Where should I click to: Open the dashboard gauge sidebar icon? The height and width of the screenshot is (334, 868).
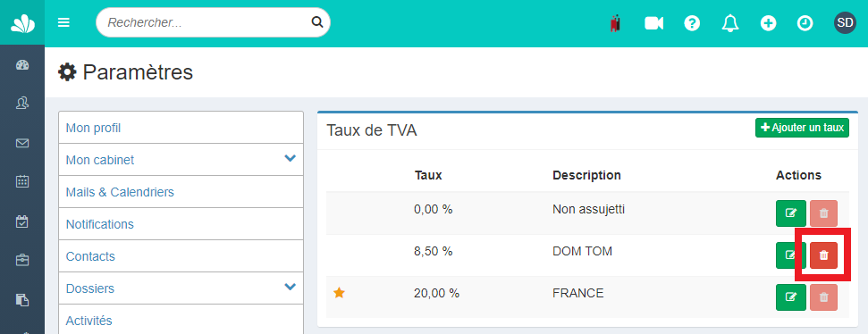coord(22,65)
